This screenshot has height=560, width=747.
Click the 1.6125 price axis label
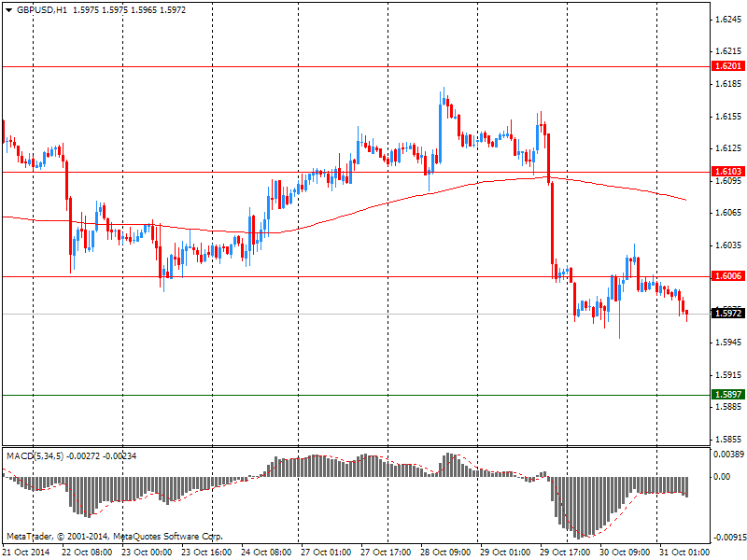tap(728, 148)
